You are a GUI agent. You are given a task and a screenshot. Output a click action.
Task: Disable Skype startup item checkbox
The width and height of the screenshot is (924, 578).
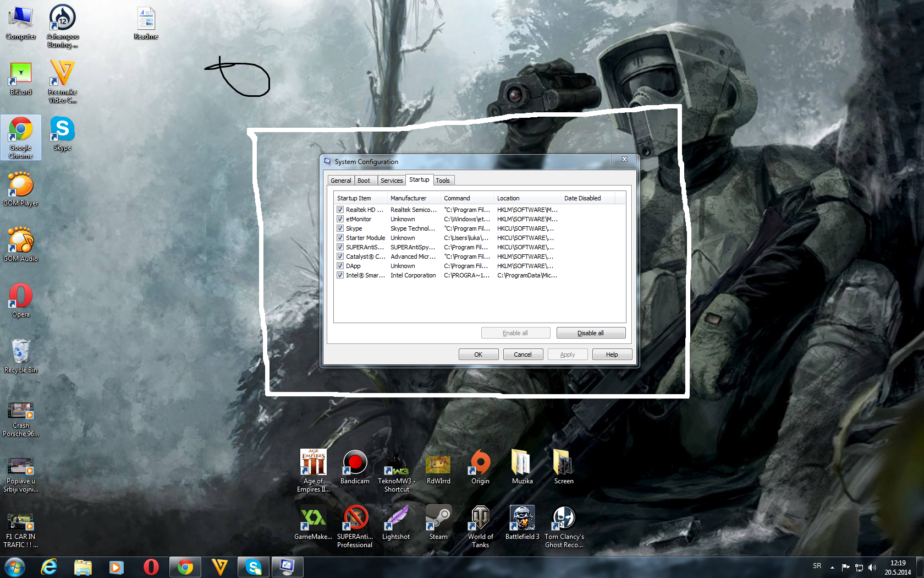340,228
